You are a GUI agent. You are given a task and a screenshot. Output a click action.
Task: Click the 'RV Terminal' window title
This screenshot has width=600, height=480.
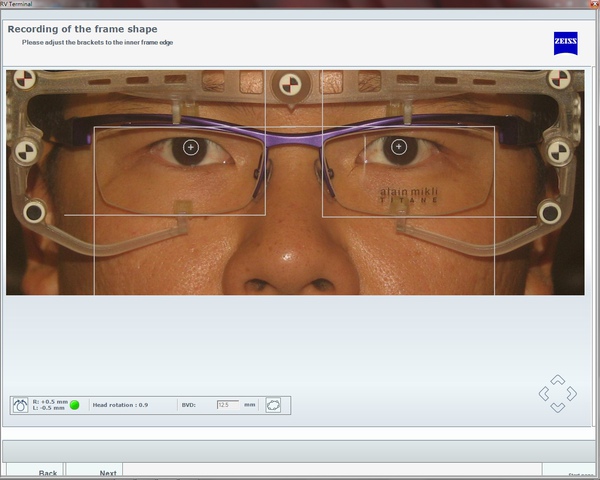pyautogui.click(x=16, y=4)
